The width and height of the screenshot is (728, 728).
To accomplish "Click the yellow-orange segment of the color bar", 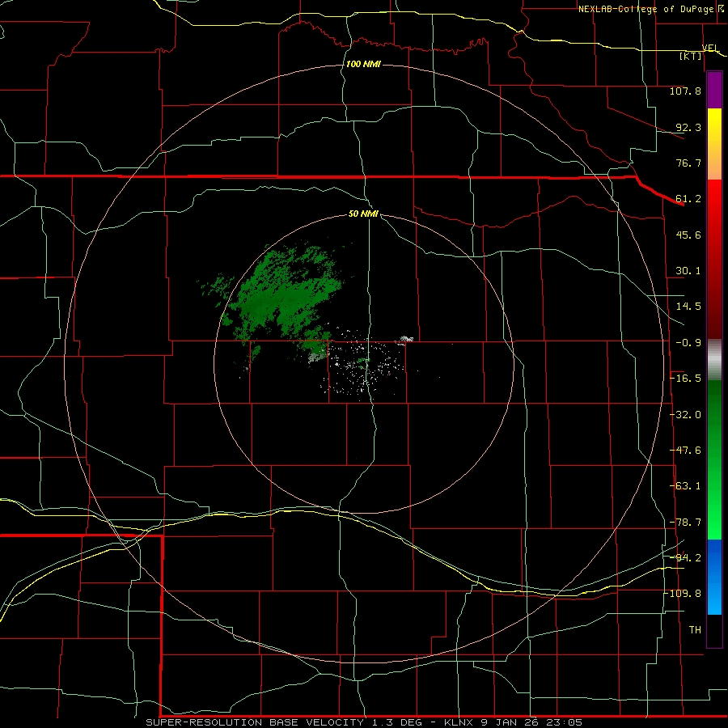I will tap(714, 144).
